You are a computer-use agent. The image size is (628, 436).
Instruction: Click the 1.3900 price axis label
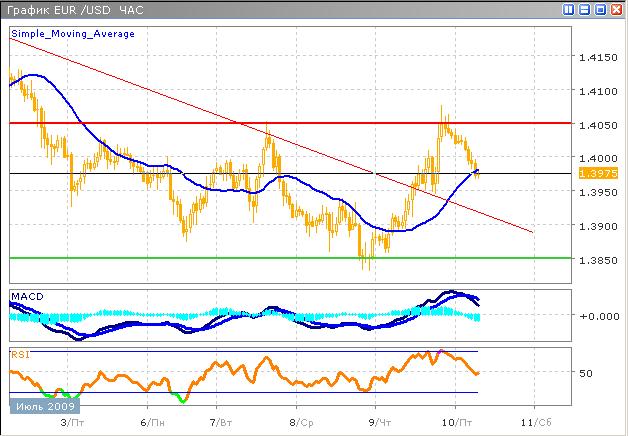tap(598, 226)
